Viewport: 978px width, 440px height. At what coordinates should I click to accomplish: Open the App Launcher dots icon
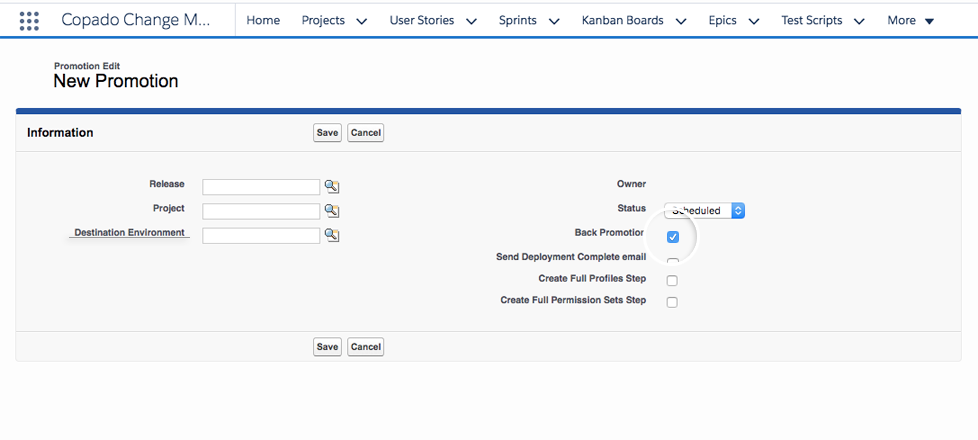pos(29,21)
